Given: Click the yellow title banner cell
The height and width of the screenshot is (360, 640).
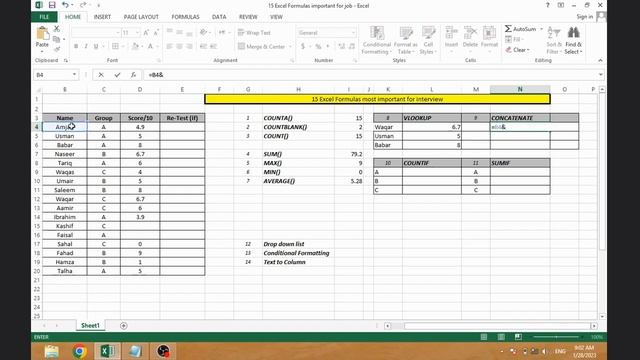Looking at the screenshot, I should pos(377,99).
